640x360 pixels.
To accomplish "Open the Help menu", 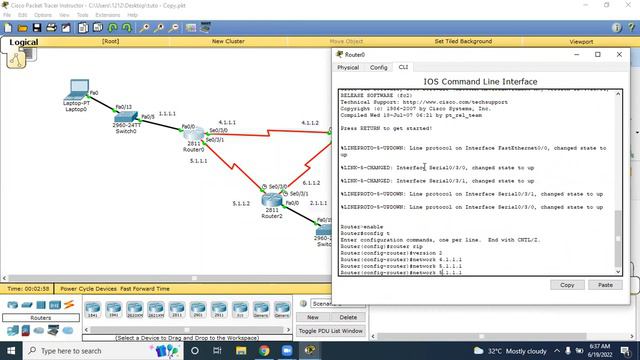I will pyautogui.click(x=132, y=15).
